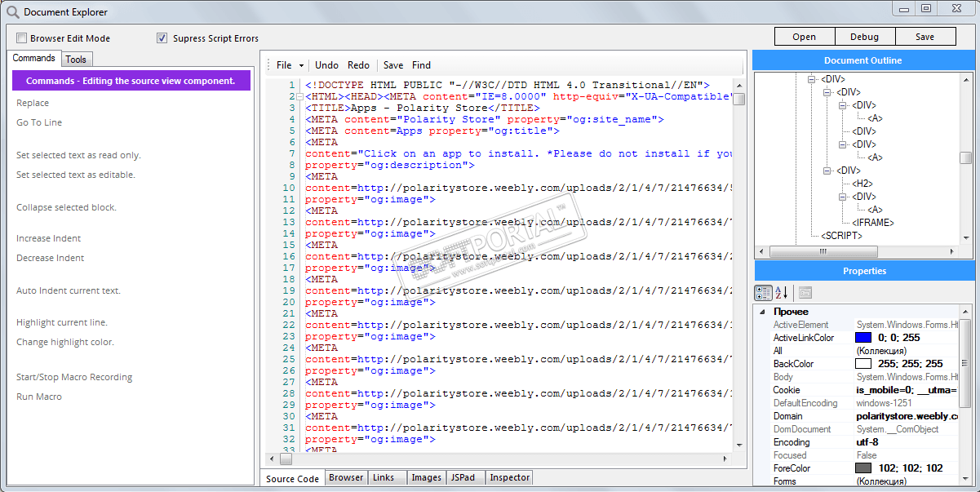The height and width of the screenshot is (492, 980).
Task: Click the ActiveLinkColor blue swatch
Action: point(863,338)
